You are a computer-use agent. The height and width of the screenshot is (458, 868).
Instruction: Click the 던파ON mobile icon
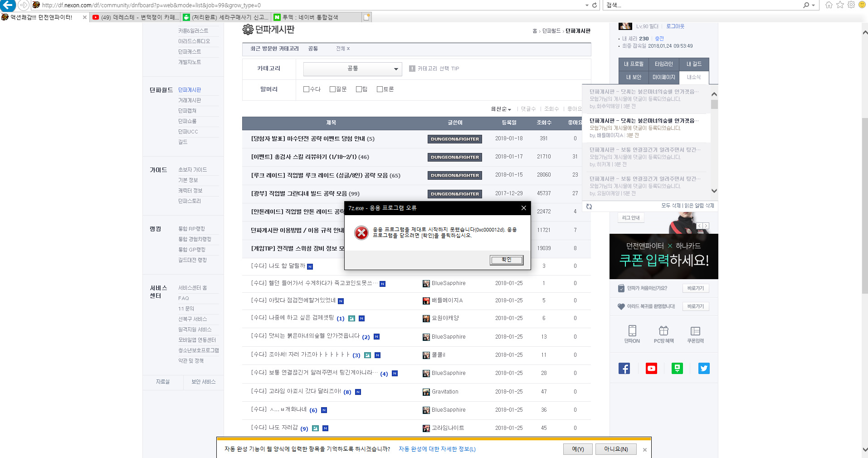point(632,334)
